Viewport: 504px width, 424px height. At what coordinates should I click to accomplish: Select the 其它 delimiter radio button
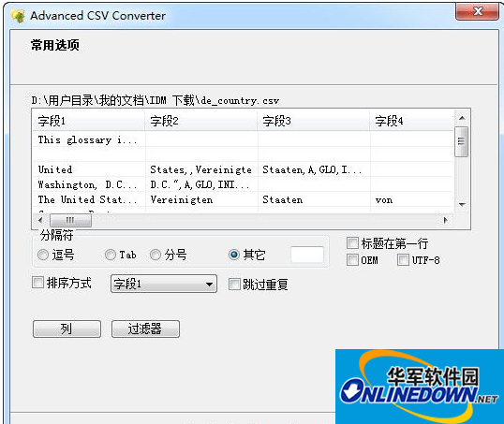coord(234,255)
